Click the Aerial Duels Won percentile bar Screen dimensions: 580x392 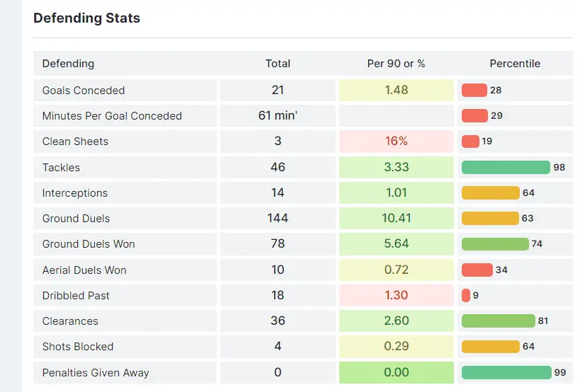coord(477,270)
